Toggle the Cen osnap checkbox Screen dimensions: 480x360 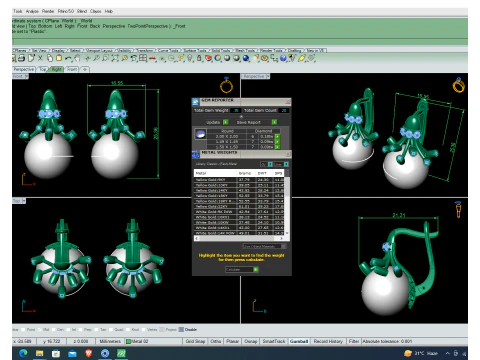click(53, 329)
